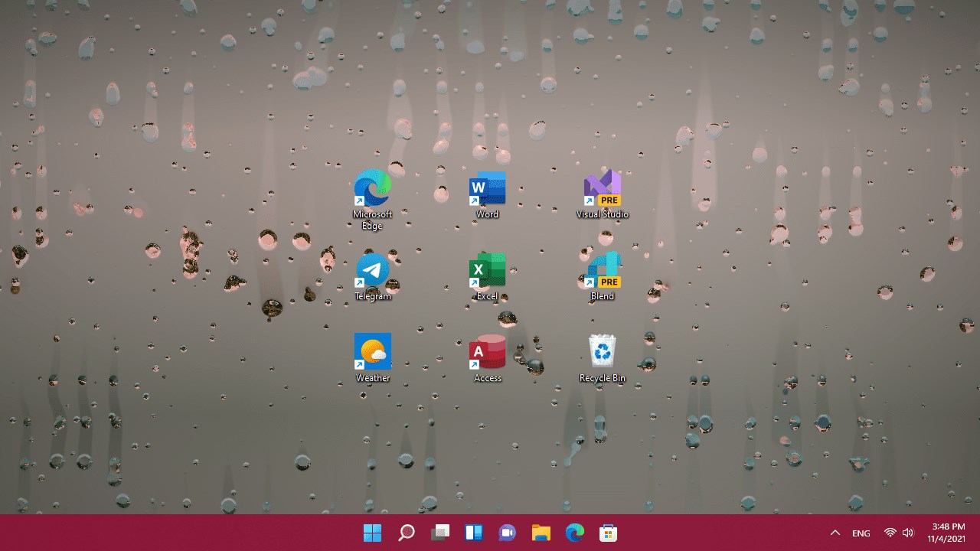
Task: Open File Explorer from the taskbar
Action: coord(541,533)
